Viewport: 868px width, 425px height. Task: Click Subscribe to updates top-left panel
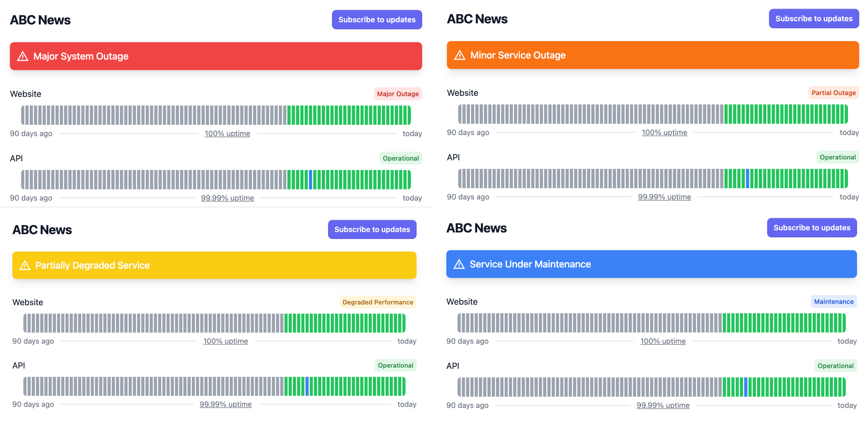coord(377,20)
